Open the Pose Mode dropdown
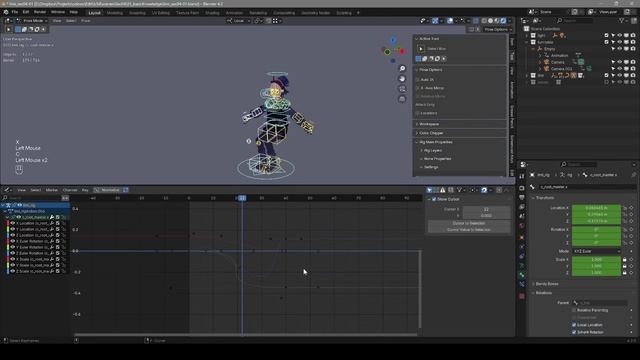Screen dimensions: 640x360 (x=33, y=20)
